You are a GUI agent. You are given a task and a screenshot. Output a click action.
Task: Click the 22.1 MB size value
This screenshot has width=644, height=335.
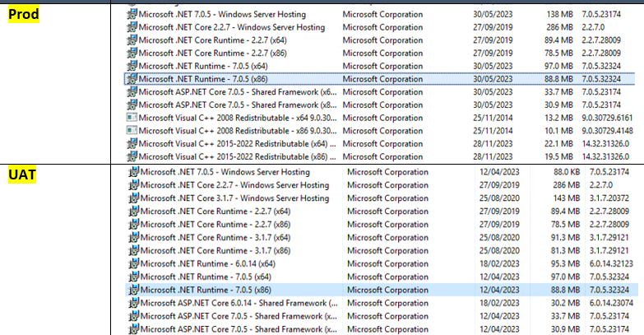(559, 144)
